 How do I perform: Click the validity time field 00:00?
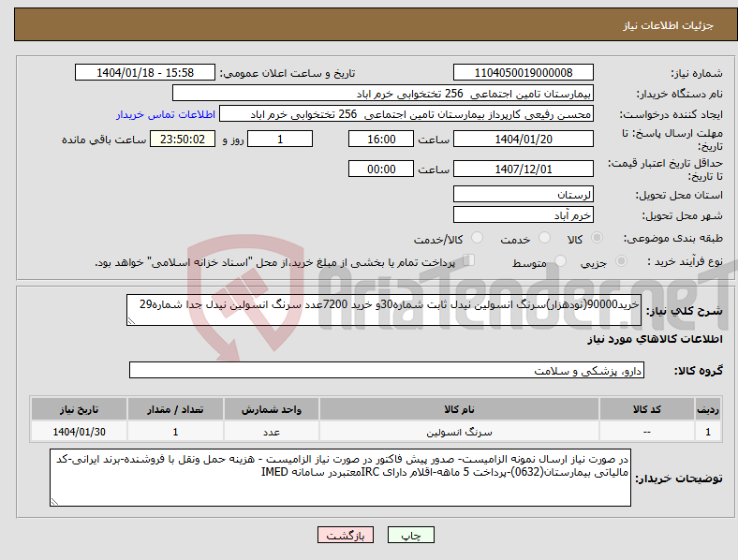coord(381,169)
